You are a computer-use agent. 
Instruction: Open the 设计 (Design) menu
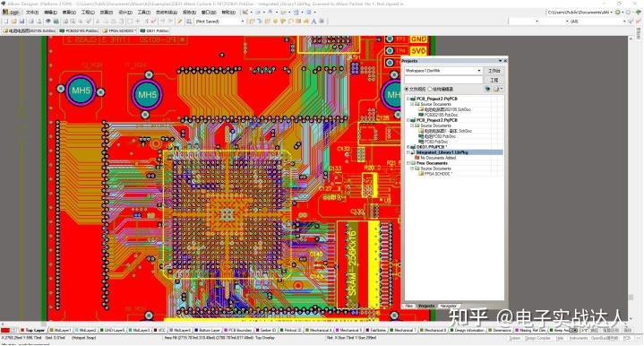pos(125,13)
